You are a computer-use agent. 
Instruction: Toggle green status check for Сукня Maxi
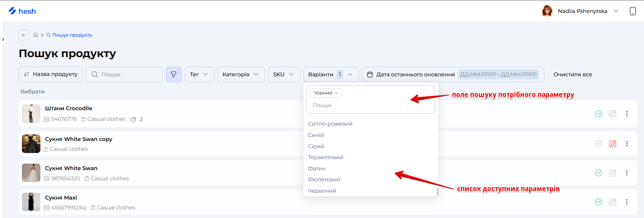[598, 202]
